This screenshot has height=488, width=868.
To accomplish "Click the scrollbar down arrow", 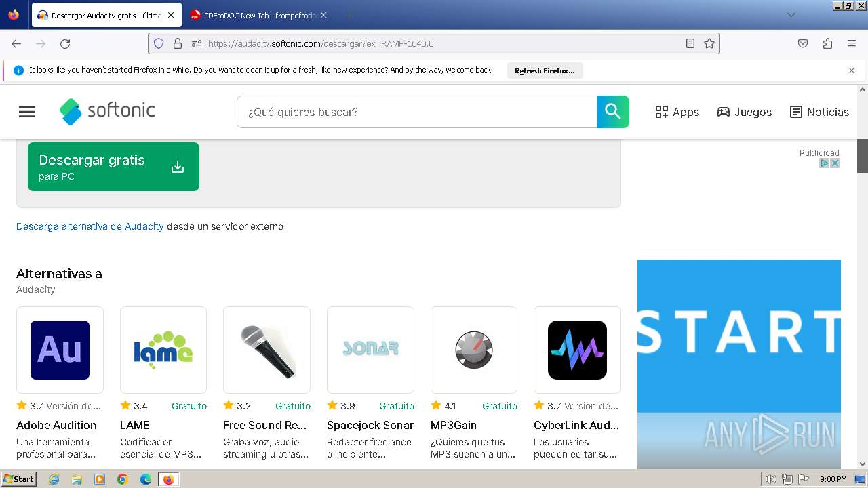I will (863, 464).
